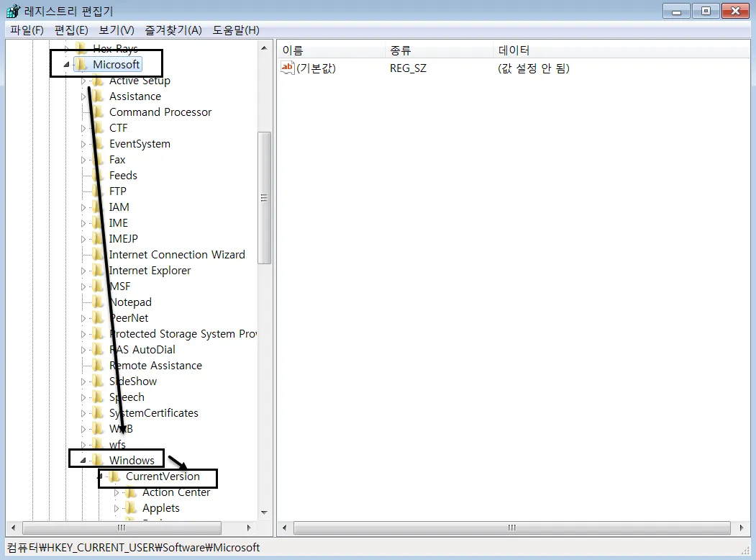Click the Internet Explorer folder icon
This screenshot has height=560, width=756.
click(x=98, y=271)
